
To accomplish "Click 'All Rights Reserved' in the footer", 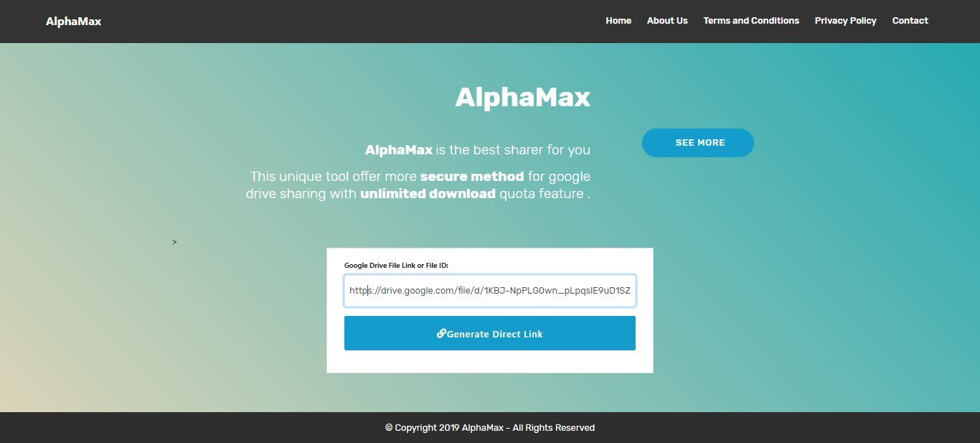I will [553, 428].
